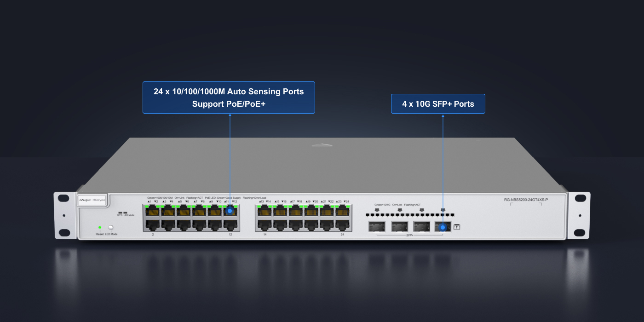644x322 pixels.
Task: Click the SYS status LED indicator
Action: (x=120, y=213)
